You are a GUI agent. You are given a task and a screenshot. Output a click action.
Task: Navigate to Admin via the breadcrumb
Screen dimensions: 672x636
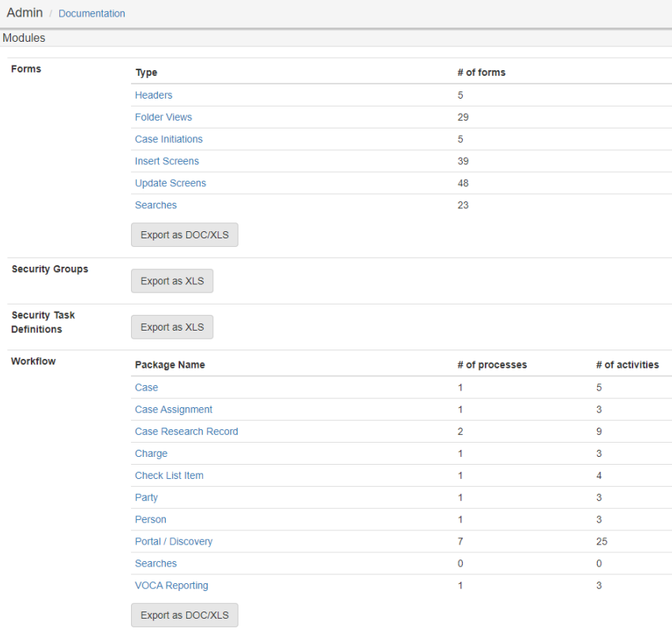(24, 13)
